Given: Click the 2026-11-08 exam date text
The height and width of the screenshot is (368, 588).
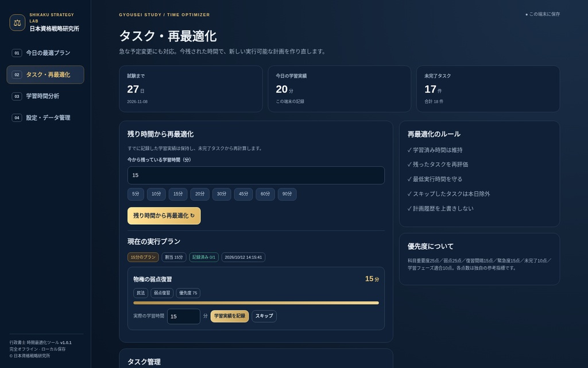Looking at the screenshot, I should click(x=137, y=102).
